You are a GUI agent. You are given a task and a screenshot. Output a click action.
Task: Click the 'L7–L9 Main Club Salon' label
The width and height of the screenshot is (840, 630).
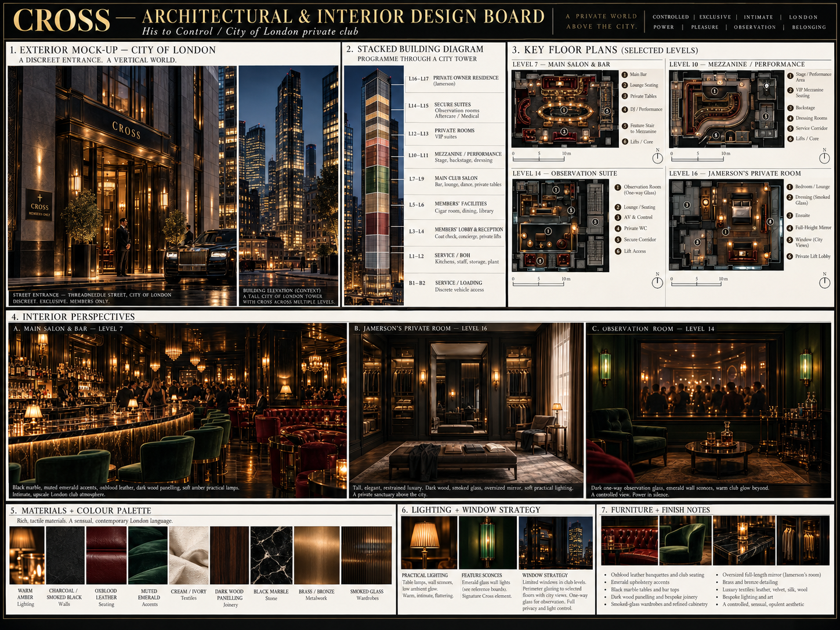click(455, 182)
